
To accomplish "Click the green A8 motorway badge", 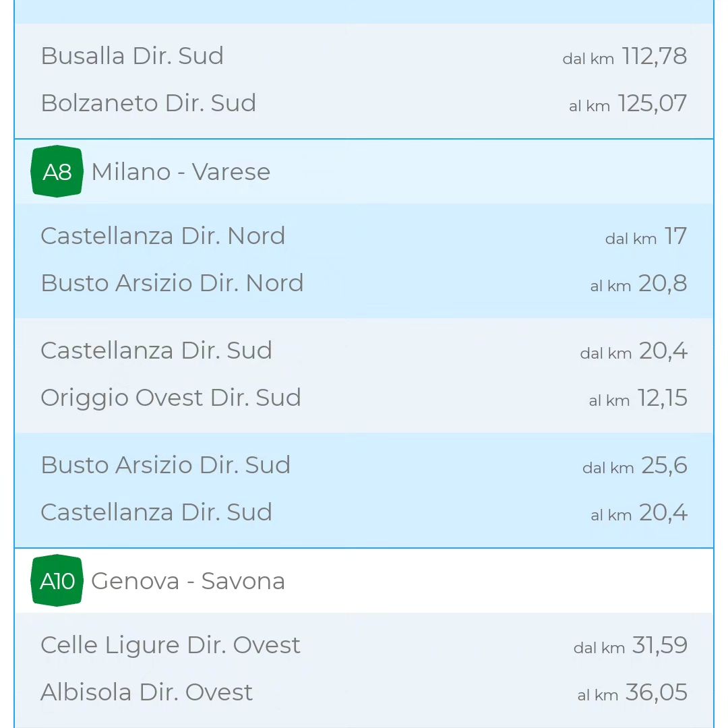I will 57,171.
